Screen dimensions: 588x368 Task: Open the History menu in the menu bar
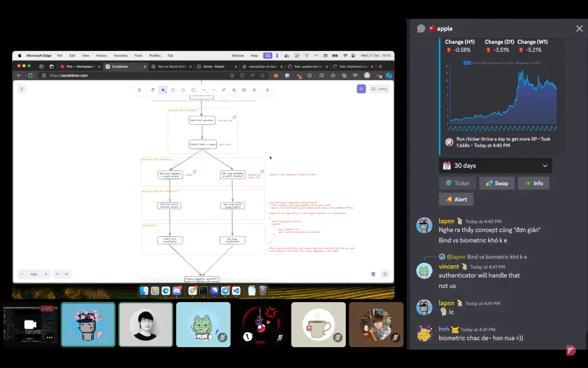pos(101,55)
